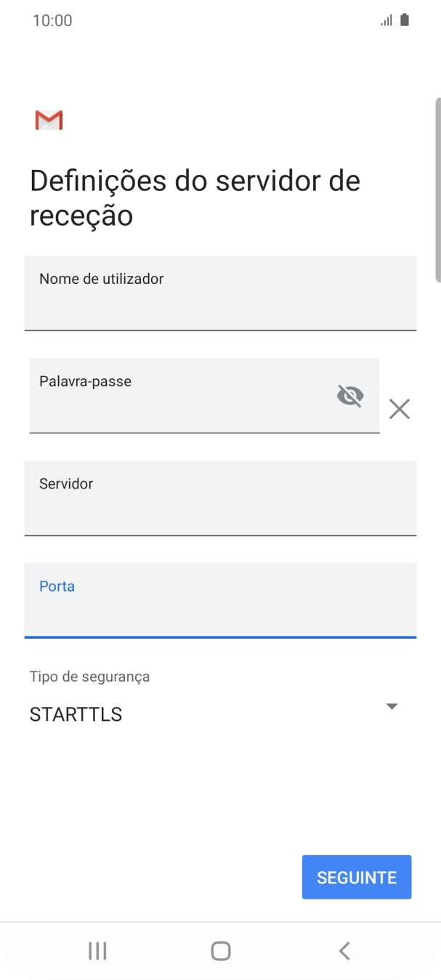
Task: Select the STARTTLS security type
Action: tap(75, 714)
